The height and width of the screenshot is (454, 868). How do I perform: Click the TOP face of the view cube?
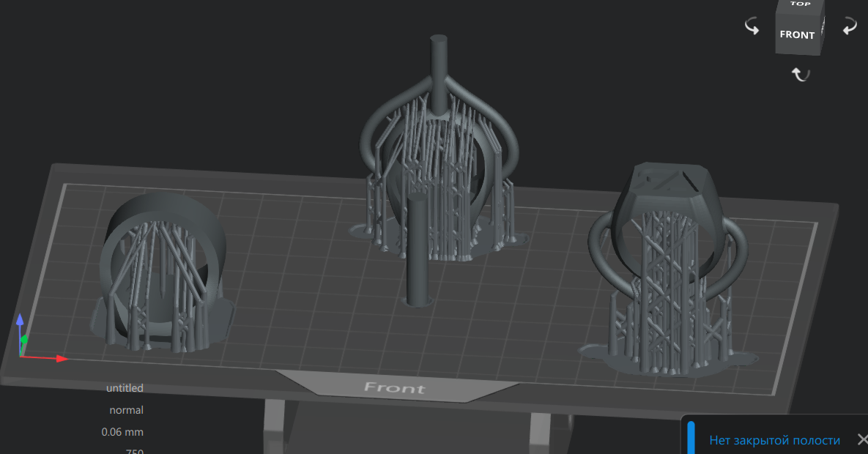click(801, 5)
